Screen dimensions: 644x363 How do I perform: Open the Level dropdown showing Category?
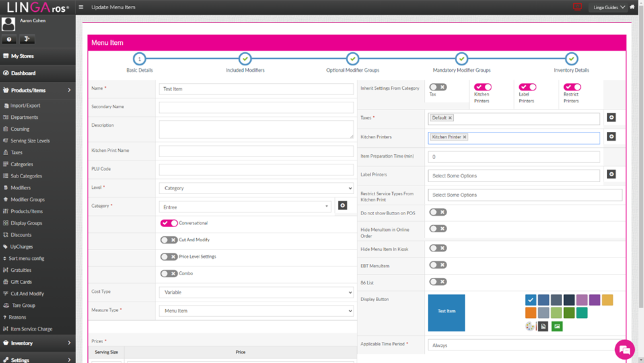pos(256,188)
